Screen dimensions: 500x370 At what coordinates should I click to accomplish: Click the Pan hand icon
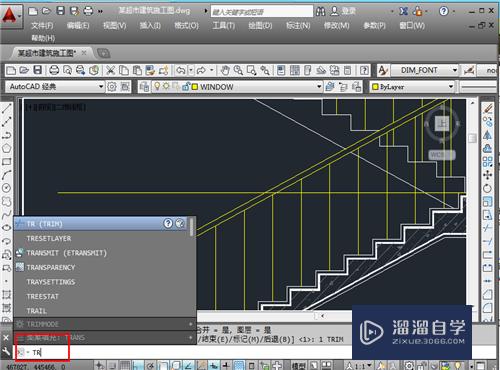(225, 70)
